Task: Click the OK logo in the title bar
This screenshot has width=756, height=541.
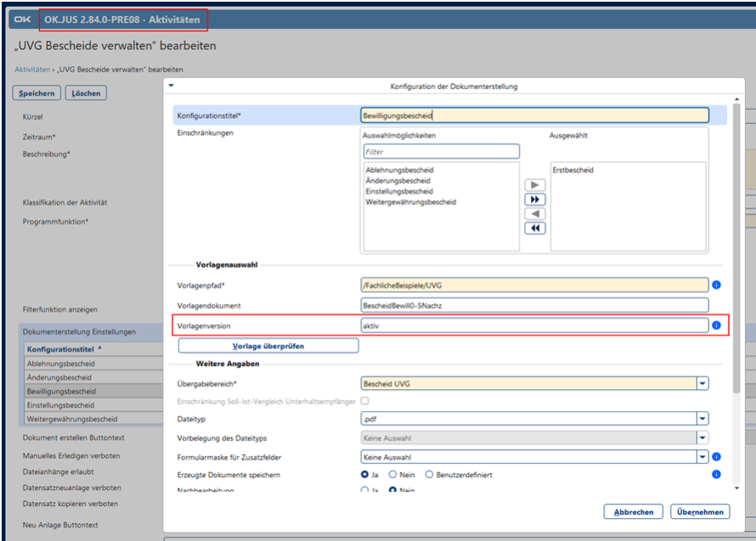Action: 23,20
